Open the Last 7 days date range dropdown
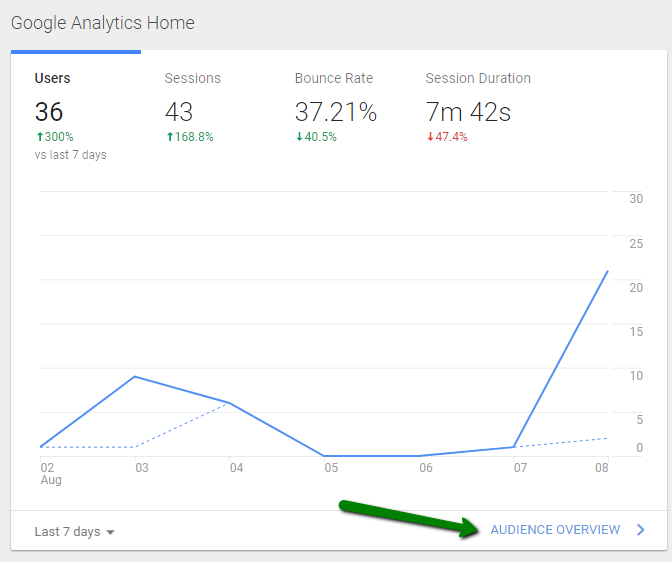Viewport: 672px width, 562px height. [x=75, y=532]
